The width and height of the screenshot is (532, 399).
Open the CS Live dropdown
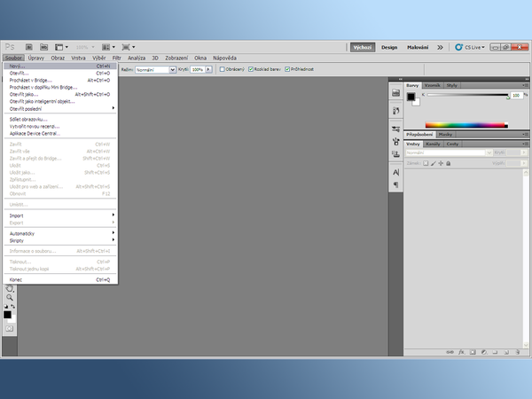(x=471, y=47)
